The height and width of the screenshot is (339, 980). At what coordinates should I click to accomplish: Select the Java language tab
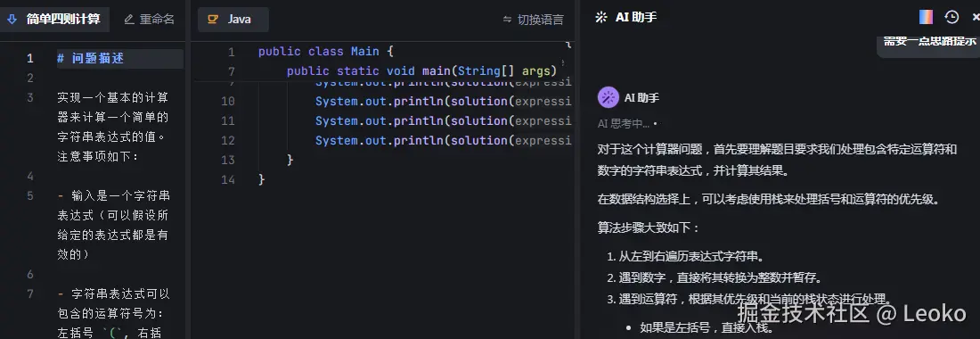pos(233,20)
